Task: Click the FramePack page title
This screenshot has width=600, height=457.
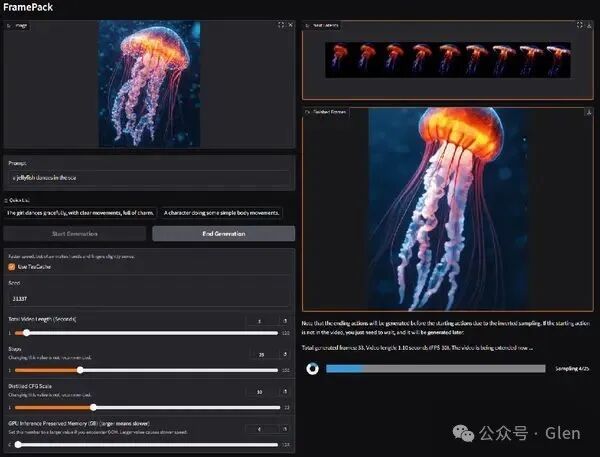Action: pos(28,7)
